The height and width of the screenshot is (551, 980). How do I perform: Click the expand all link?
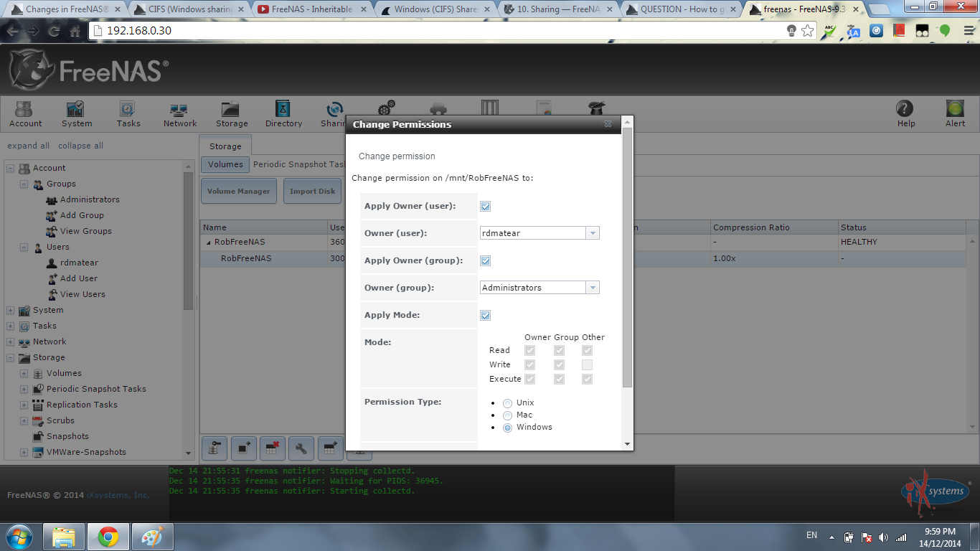[28, 146]
